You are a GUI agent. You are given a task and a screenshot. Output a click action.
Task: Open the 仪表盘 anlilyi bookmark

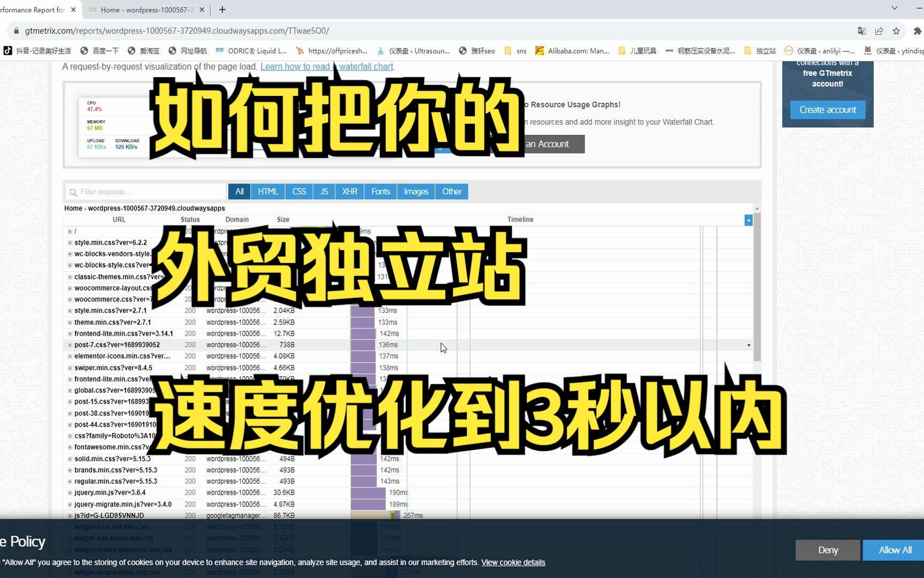tap(820, 51)
